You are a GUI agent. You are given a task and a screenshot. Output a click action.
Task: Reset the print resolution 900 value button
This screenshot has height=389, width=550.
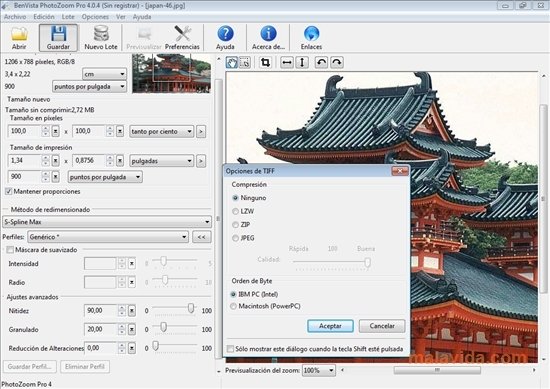[x=55, y=176]
